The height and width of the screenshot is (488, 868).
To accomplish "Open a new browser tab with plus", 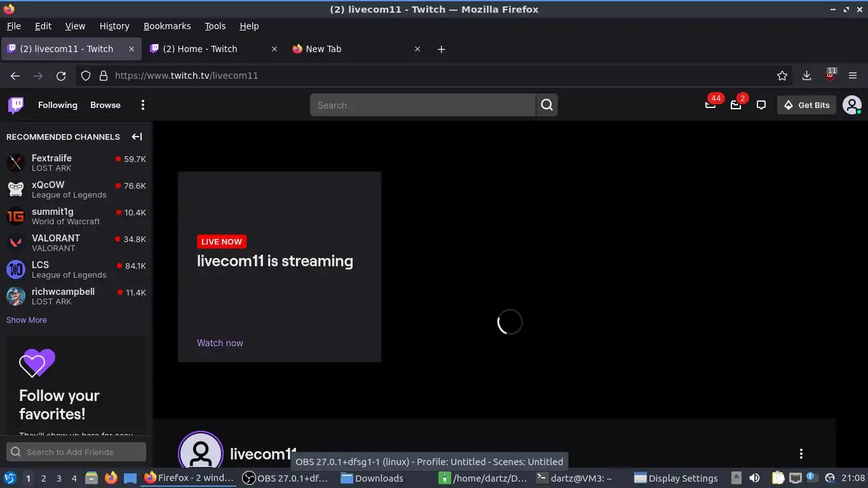I will [x=441, y=49].
